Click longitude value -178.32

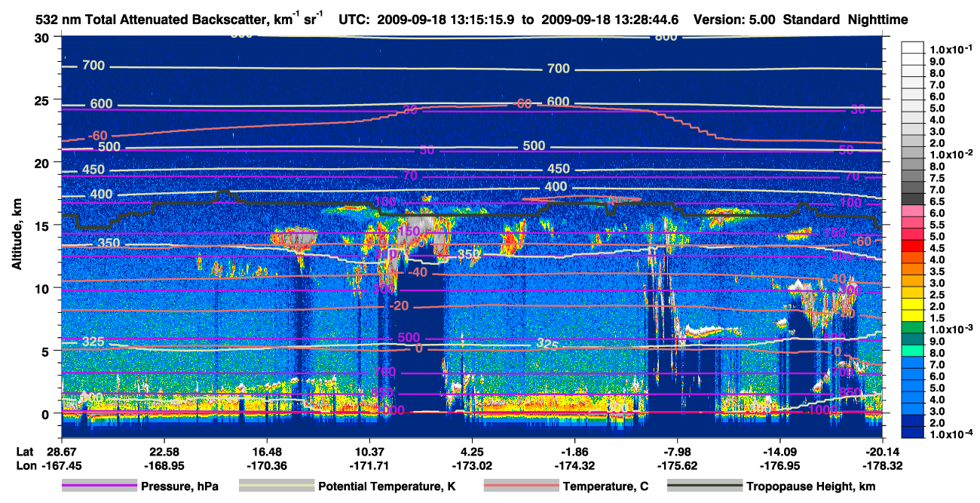pos(883,465)
